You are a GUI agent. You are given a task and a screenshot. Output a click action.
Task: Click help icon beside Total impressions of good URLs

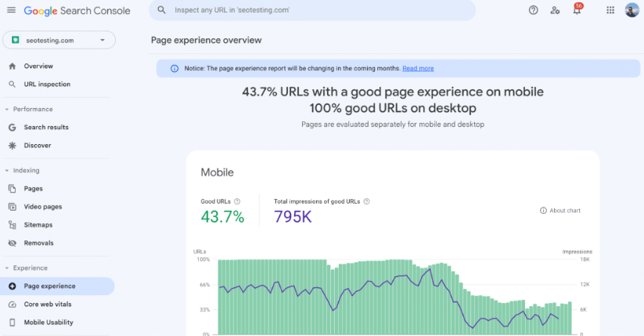click(x=366, y=201)
